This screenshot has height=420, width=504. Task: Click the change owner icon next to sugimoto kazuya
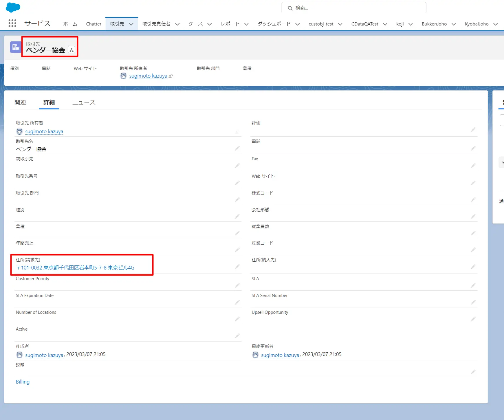tap(171, 76)
